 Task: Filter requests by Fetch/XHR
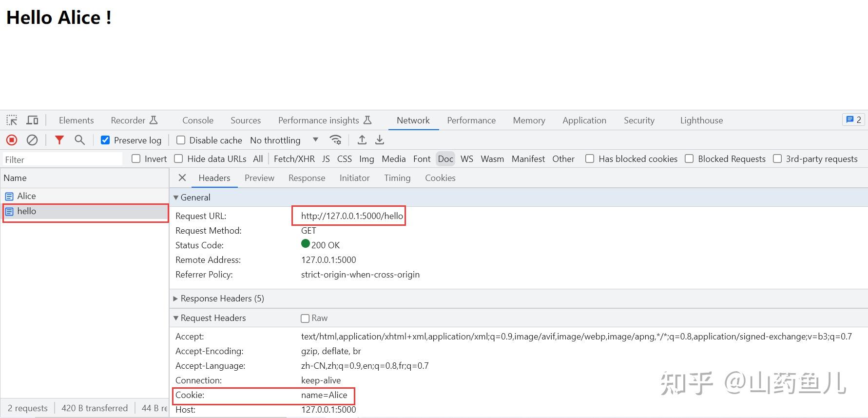click(x=294, y=159)
